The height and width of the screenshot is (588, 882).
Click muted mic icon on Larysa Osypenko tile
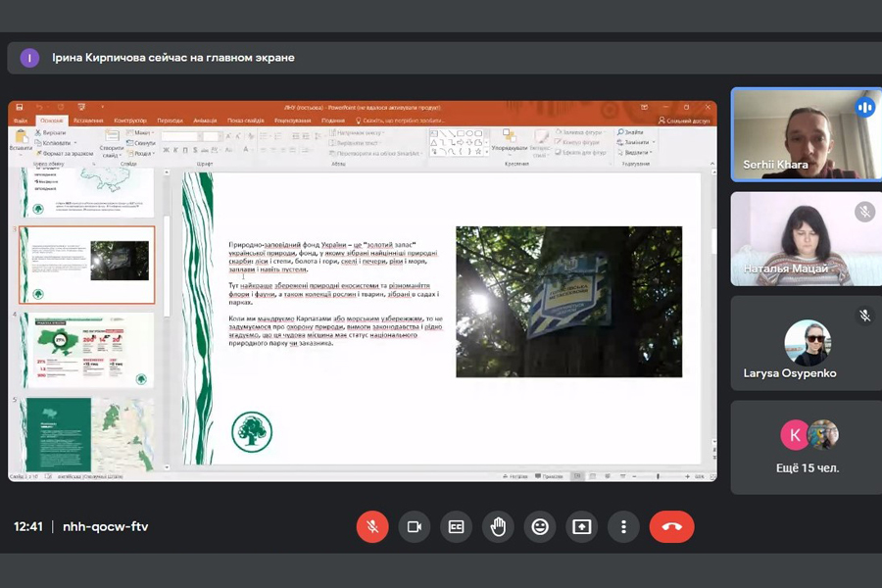point(864,316)
